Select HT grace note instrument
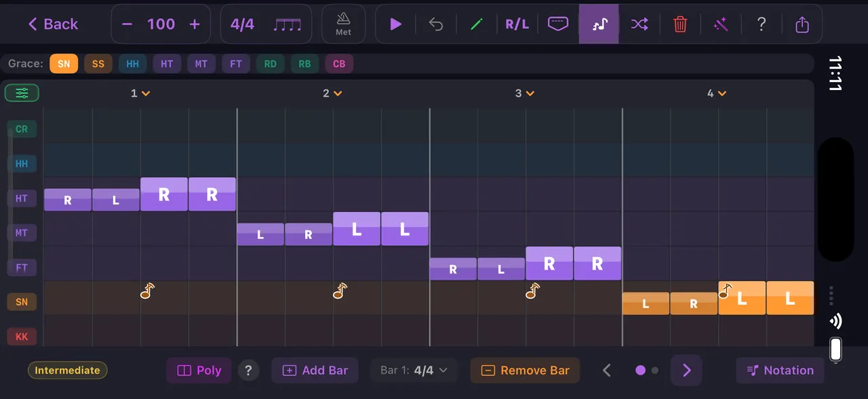 167,64
